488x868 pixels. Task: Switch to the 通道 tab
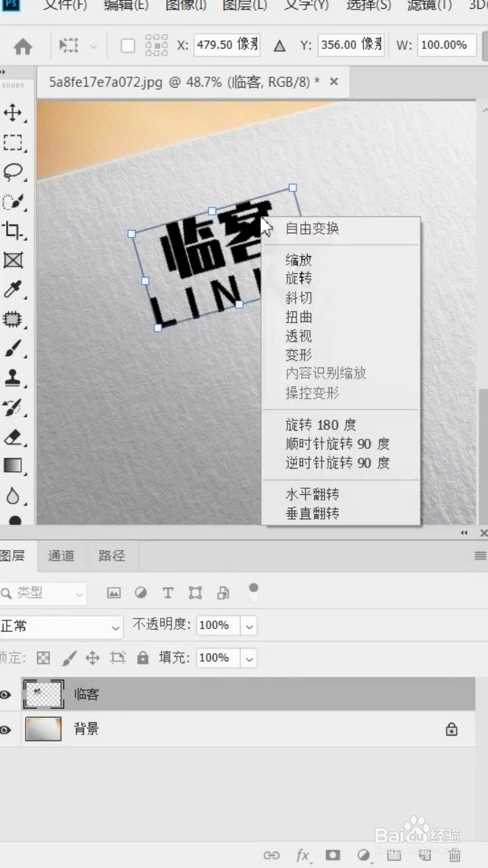61,556
